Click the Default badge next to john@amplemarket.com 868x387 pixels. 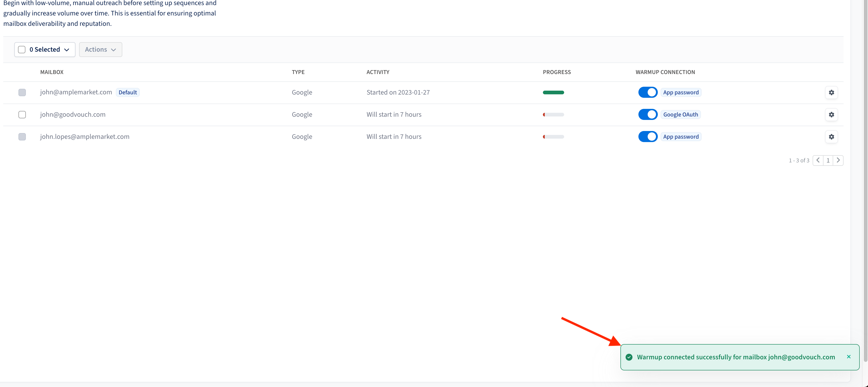[x=128, y=92]
